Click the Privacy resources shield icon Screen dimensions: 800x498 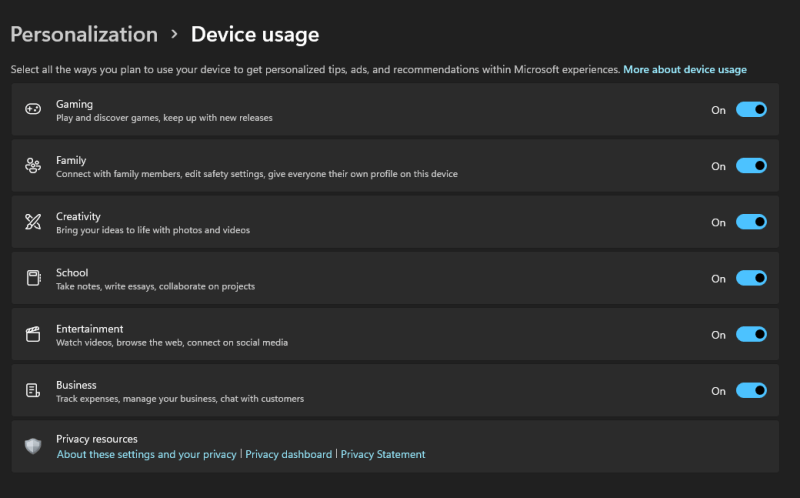pyautogui.click(x=33, y=446)
